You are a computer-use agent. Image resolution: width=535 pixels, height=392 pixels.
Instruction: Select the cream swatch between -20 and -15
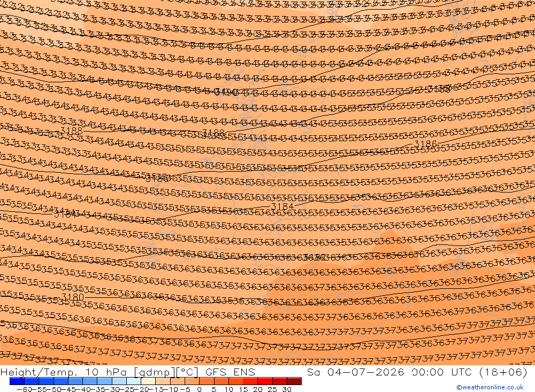(x=148, y=381)
